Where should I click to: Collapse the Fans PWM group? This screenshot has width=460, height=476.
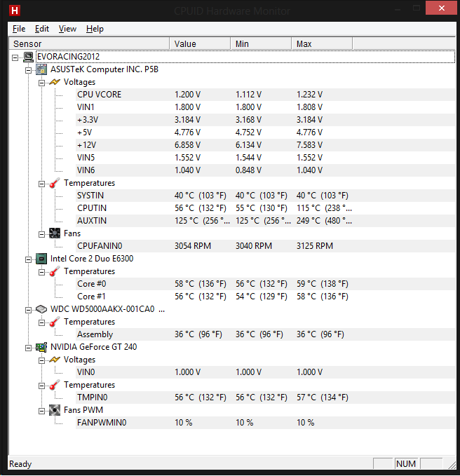tap(41, 411)
